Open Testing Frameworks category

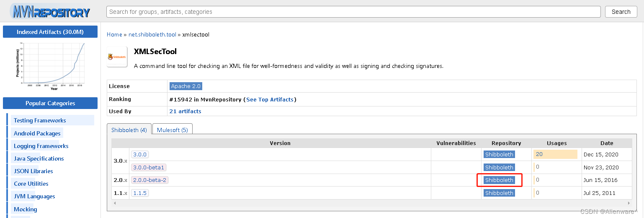click(40, 120)
